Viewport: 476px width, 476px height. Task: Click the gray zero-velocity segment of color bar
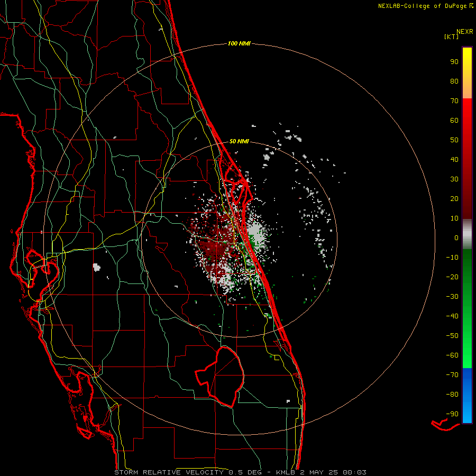tap(467, 234)
